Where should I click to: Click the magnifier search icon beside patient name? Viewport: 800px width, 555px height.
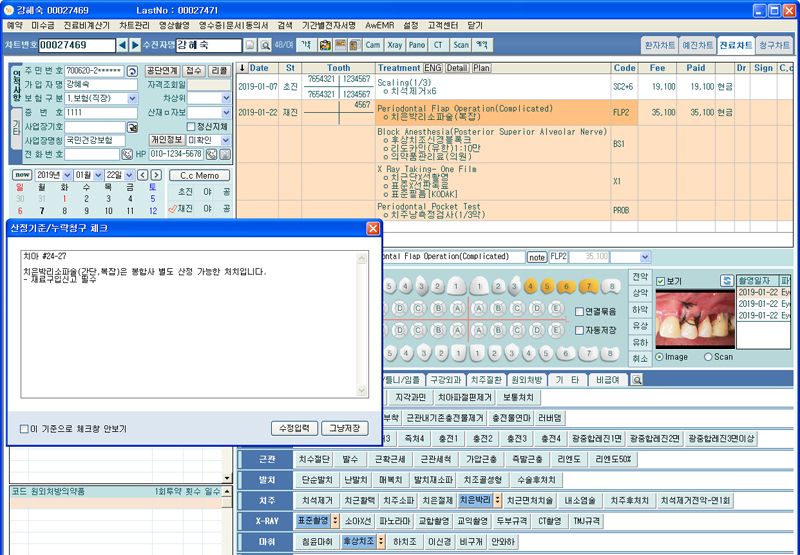pos(265,46)
